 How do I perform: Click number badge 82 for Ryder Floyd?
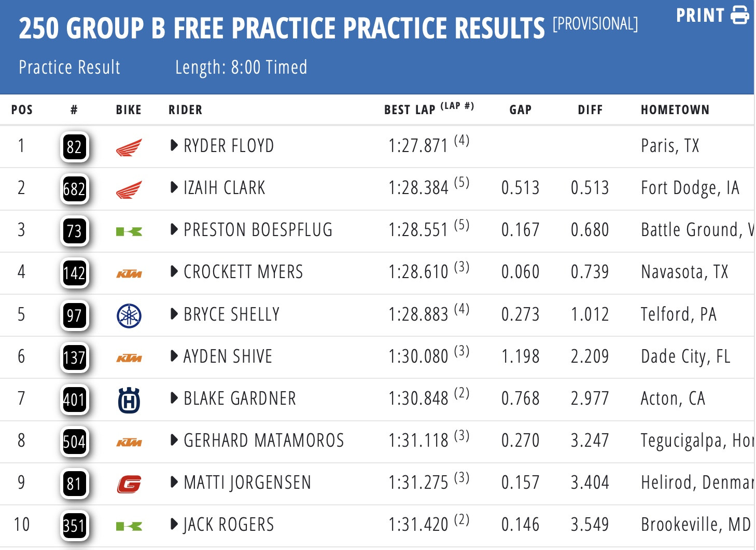pyautogui.click(x=74, y=147)
